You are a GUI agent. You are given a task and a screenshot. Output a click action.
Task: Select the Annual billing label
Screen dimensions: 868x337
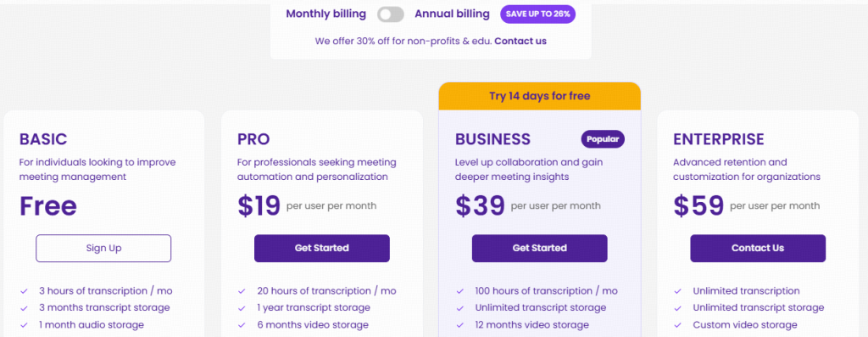click(x=453, y=14)
